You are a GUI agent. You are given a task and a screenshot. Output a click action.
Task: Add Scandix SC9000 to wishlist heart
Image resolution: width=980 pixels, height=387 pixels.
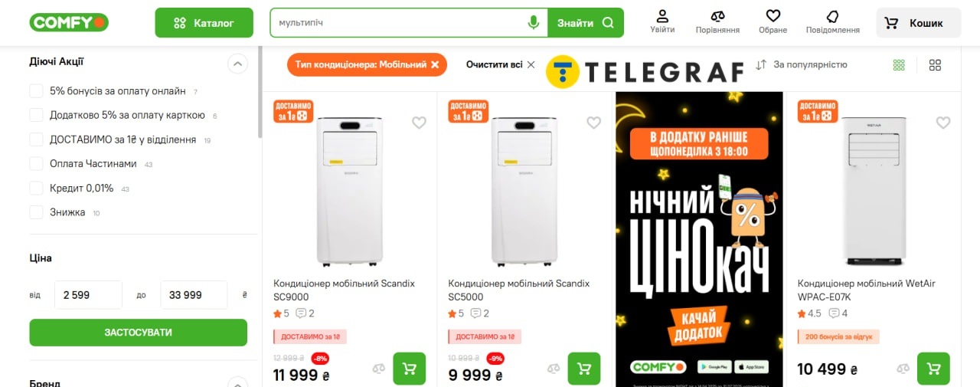point(419,123)
